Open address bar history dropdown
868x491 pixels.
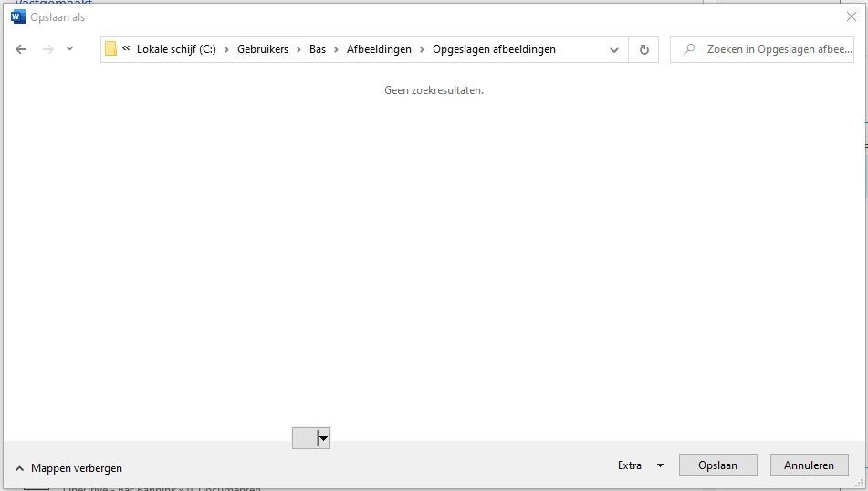[x=614, y=50]
